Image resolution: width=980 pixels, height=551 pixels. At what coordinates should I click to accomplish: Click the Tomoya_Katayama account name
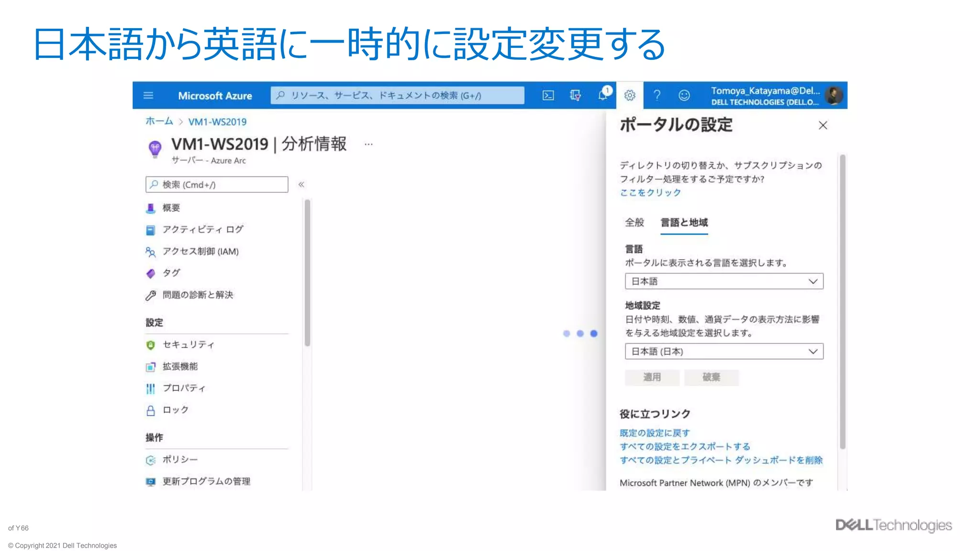pos(765,91)
